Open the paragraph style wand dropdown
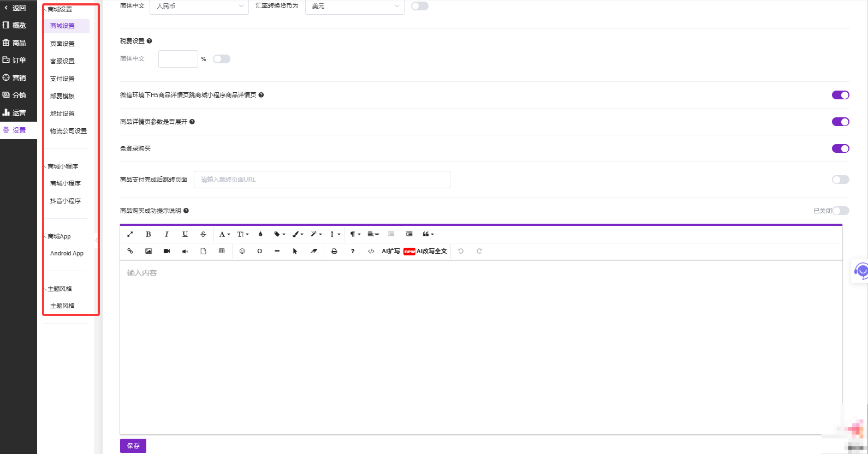868x454 pixels. point(316,234)
